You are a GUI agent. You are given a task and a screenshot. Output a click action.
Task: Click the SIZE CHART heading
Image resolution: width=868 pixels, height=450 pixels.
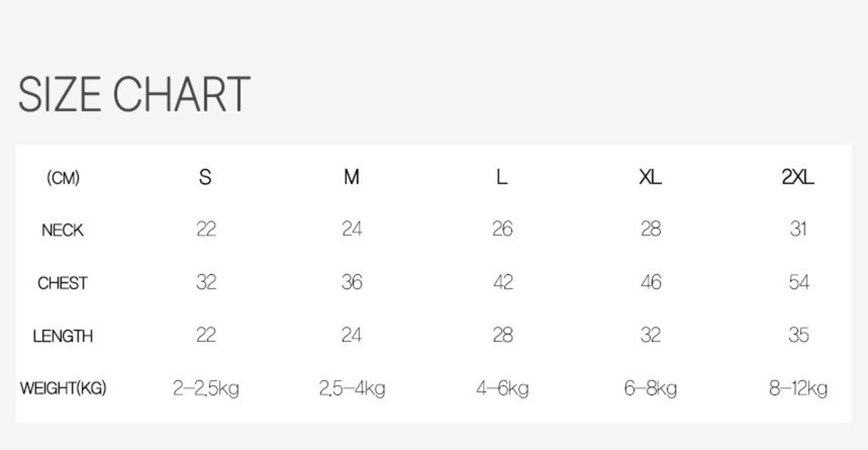[134, 94]
